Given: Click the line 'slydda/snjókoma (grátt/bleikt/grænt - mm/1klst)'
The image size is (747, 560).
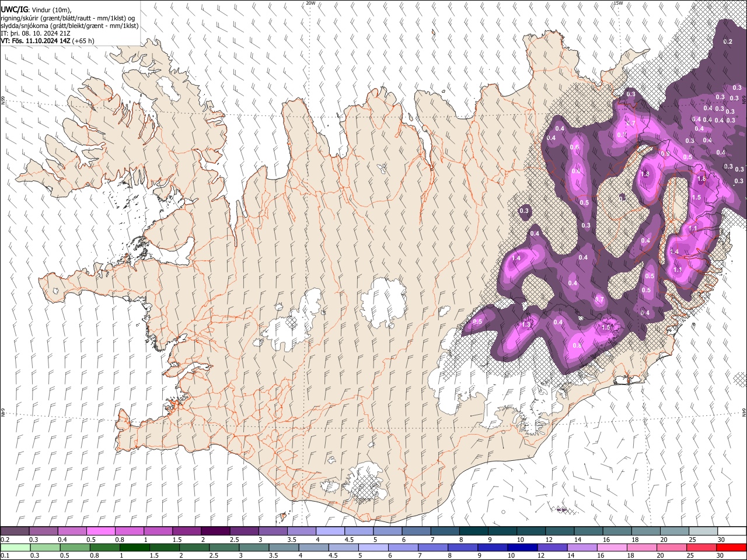Looking at the screenshot, I should (69, 26).
